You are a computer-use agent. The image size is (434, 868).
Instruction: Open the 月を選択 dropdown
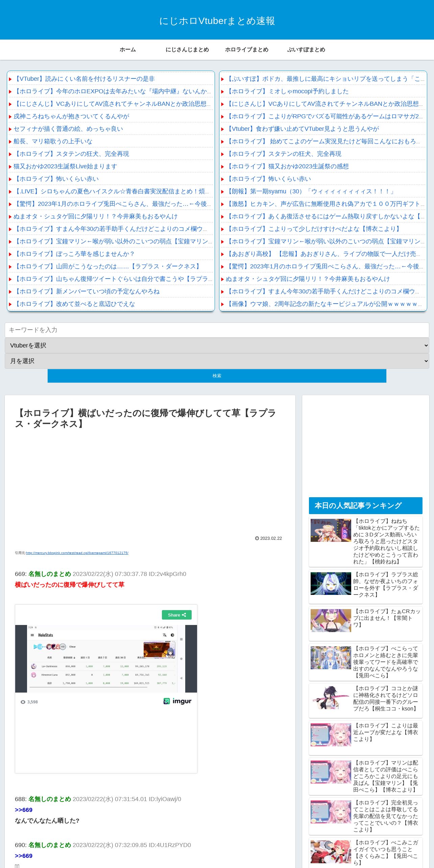pos(217,361)
